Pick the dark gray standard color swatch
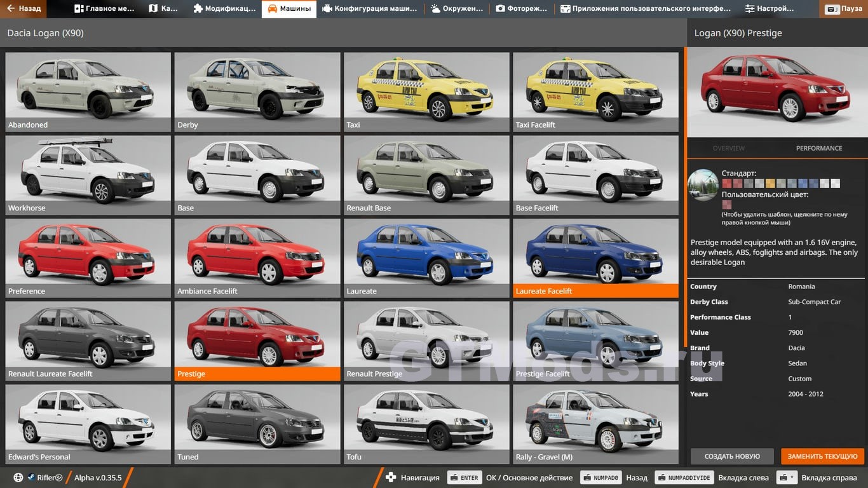This screenshot has height=488, width=868. 749,184
